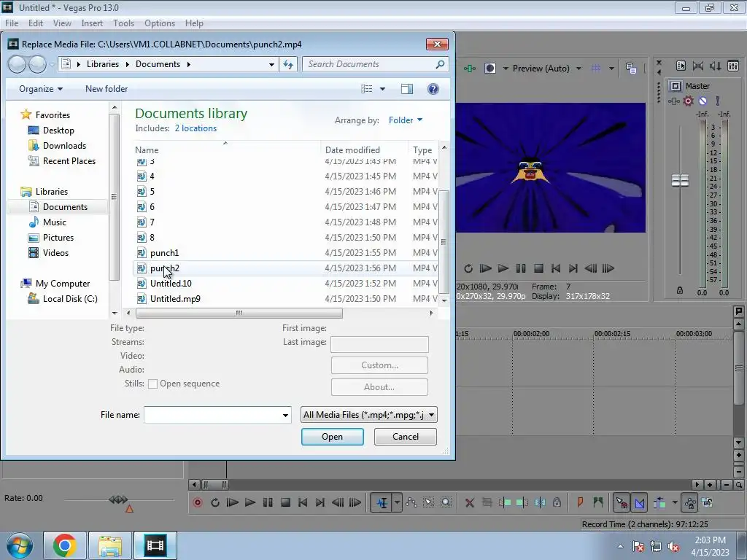Screen dimensions: 747x560
Task: Open the Master FX icon
Action: point(673,101)
